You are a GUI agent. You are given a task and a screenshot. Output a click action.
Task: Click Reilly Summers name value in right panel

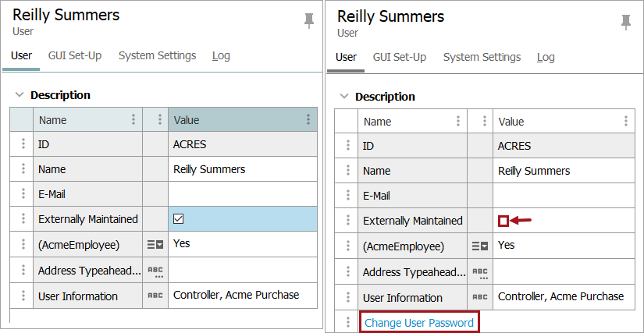(x=534, y=171)
